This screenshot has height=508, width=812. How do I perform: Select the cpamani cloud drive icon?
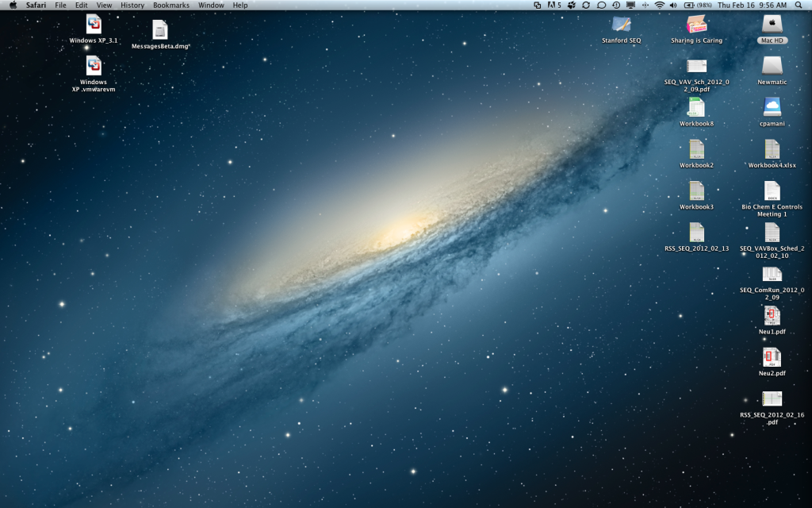click(772, 107)
